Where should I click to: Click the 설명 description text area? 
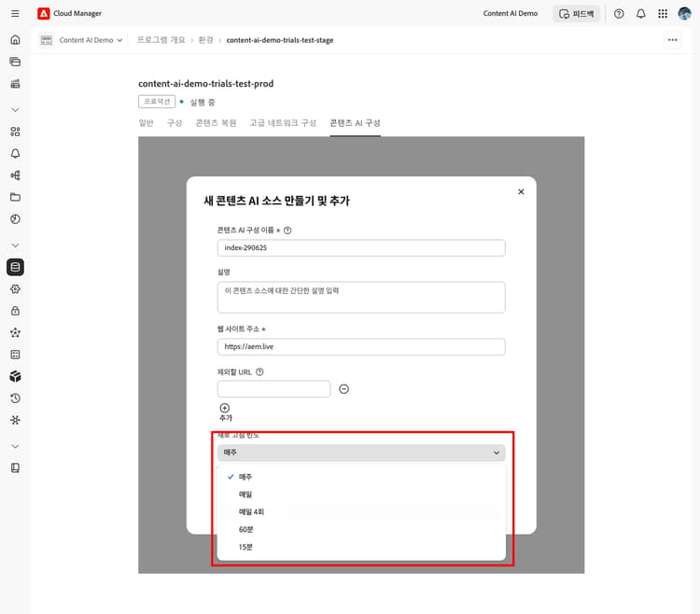(x=361, y=297)
